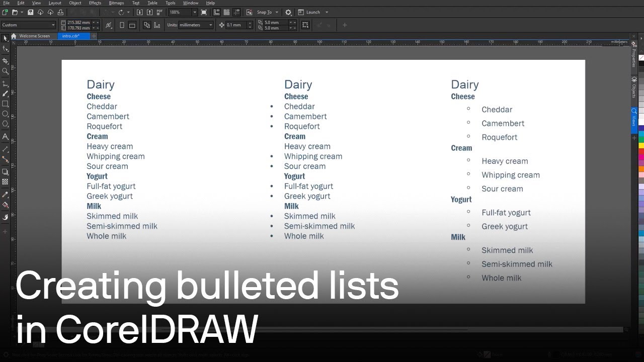Select the Artistic Media tool

6,94
